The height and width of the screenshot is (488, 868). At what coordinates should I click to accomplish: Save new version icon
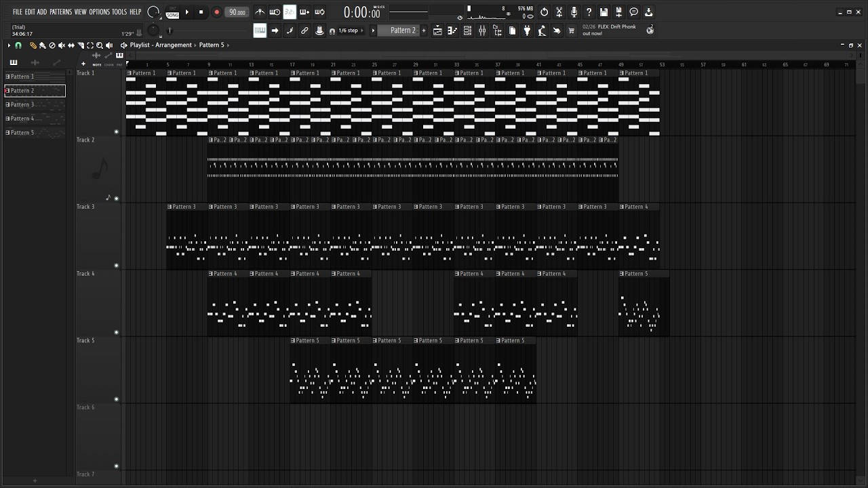[x=618, y=12]
